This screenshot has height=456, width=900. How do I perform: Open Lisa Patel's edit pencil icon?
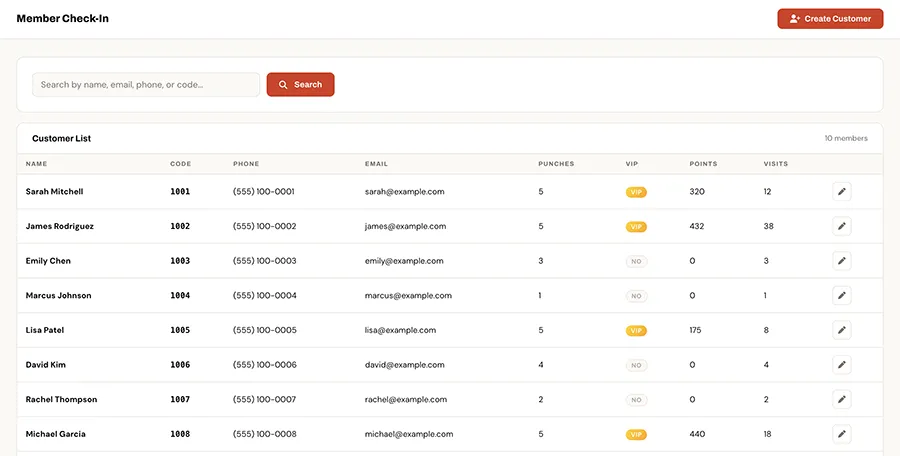(841, 330)
